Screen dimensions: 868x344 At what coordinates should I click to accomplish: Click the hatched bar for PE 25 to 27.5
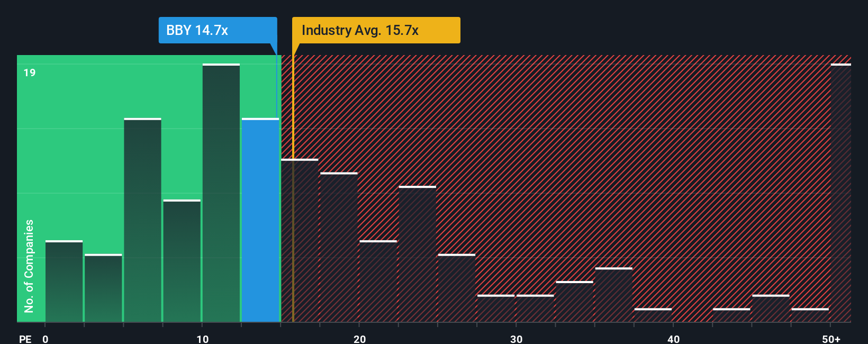point(457,288)
